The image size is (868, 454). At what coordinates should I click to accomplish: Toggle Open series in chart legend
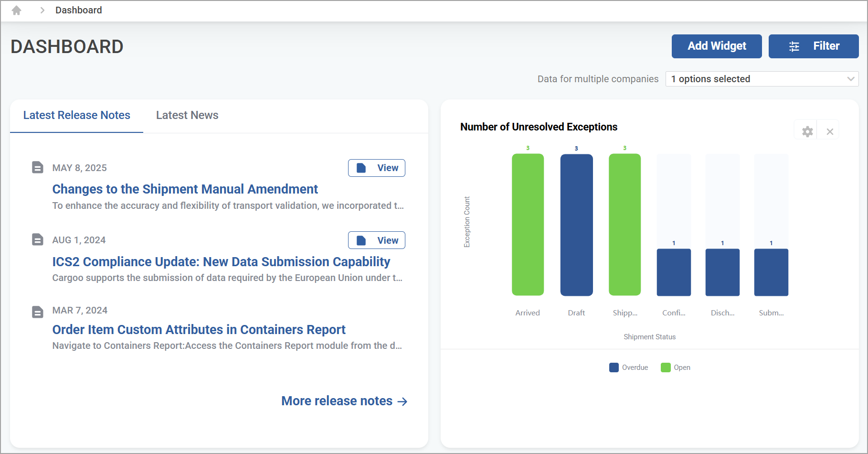[x=676, y=368]
